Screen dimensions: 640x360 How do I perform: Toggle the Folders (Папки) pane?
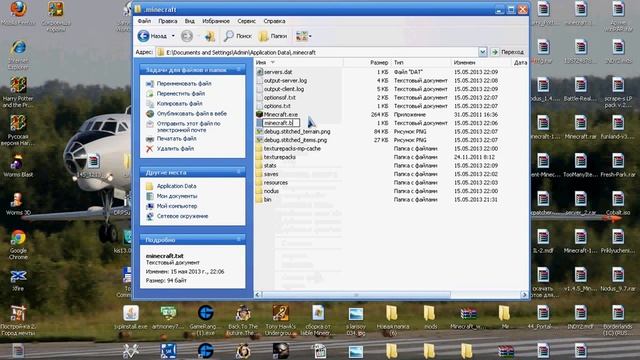click(273, 36)
